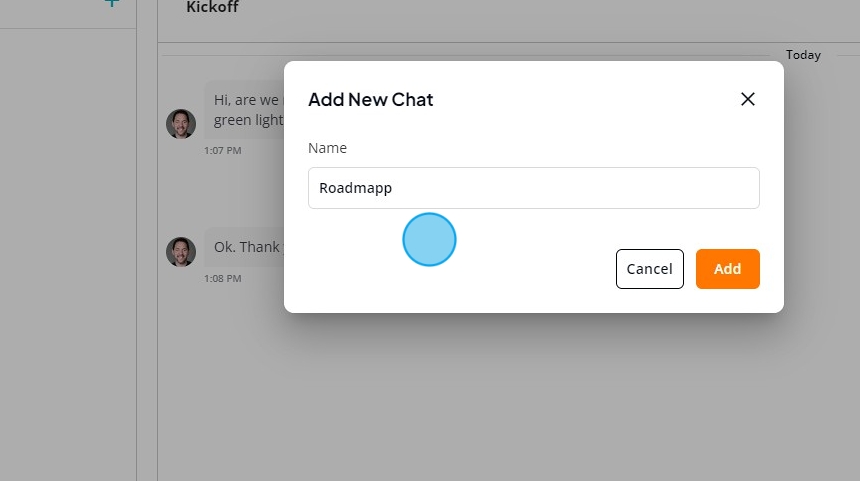Click the blue circle pointer highlight
Image resolution: width=860 pixels, height=481 pixels.
click(429, 240)
